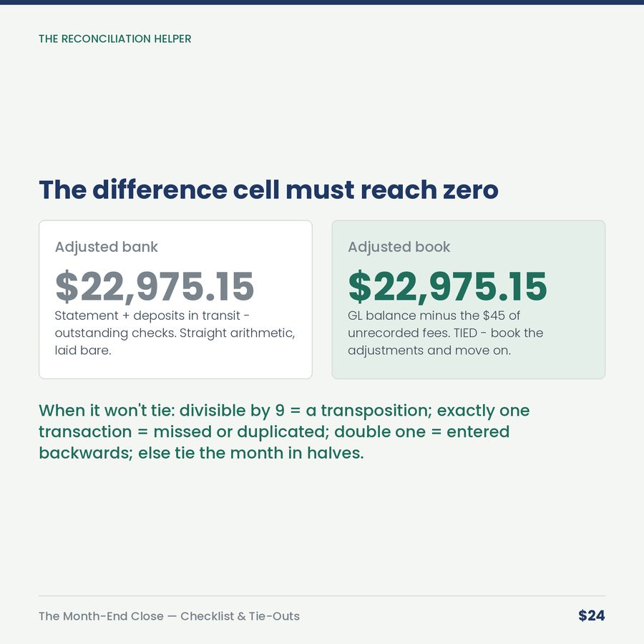Select the gray $22,975.15 bank amount
Image resolution: width=644 pixels, height=644 pixels.
pos(155,287)
